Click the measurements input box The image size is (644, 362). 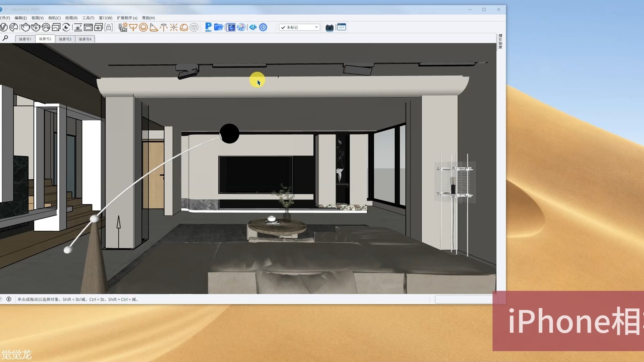tap(464, 299)
